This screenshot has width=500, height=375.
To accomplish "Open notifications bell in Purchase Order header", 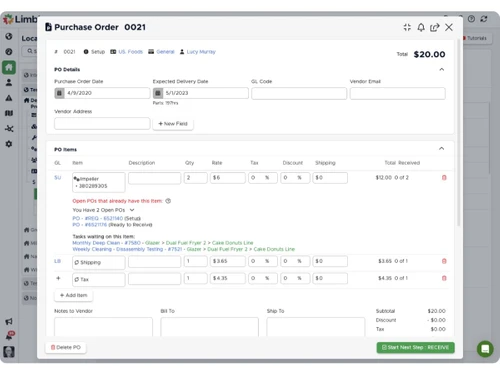I will pyautogui.click(x=421, y=27).
